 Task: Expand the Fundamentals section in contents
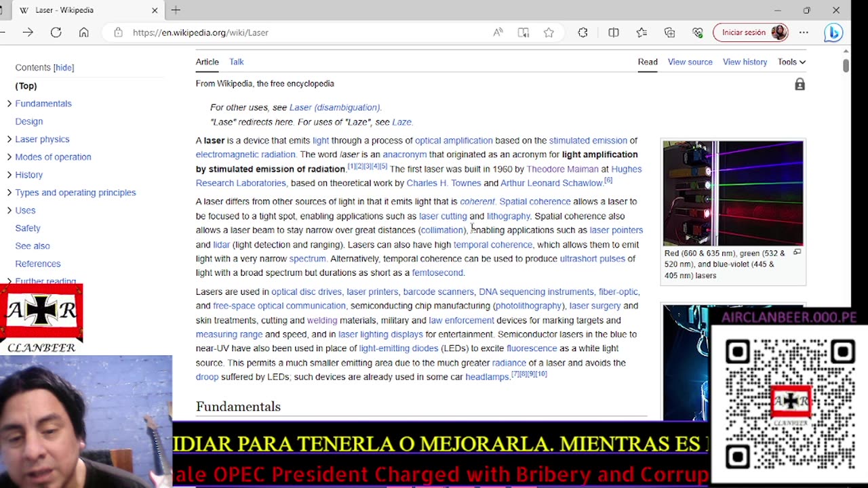coord(9,104)
